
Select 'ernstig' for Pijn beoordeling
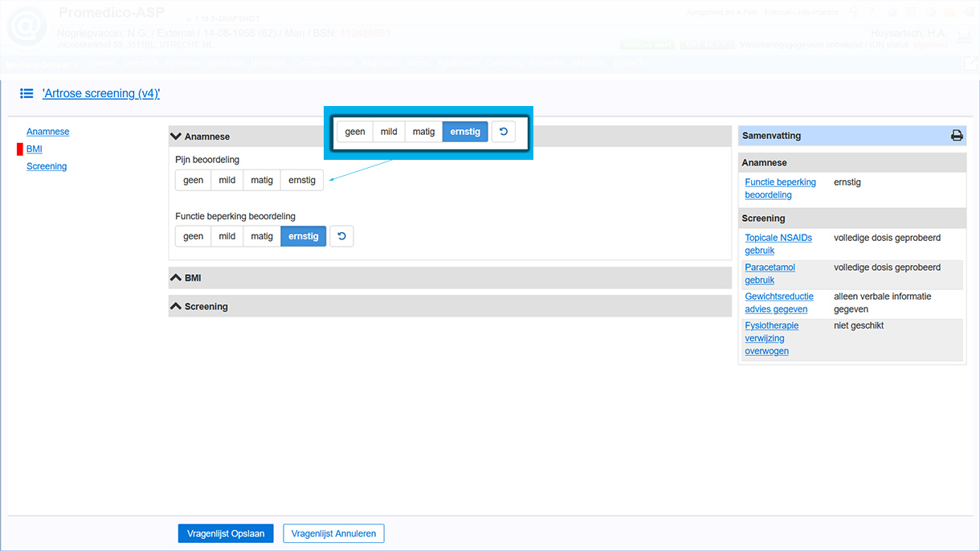coord(302,180)
